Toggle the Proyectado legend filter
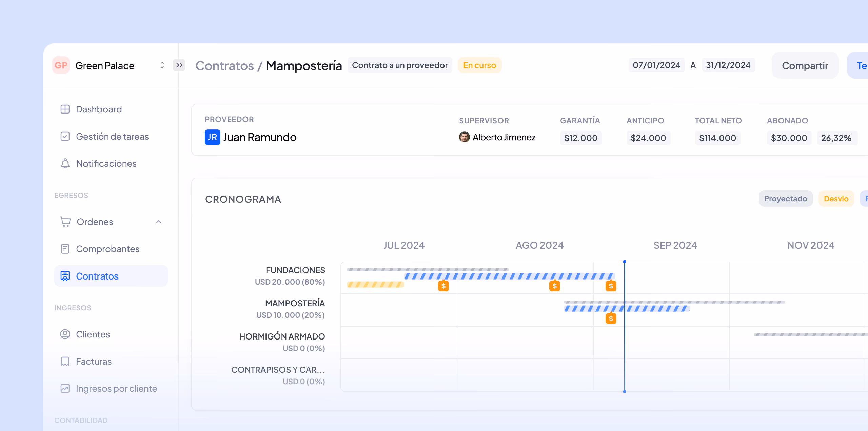 pyautogui.click(x=786, y=199)
